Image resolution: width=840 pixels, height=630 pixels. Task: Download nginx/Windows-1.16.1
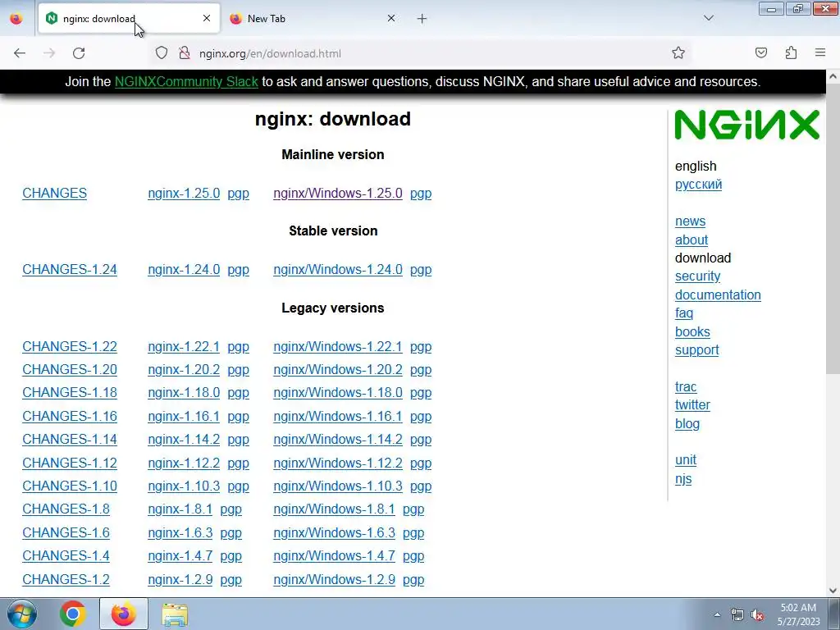(337, 416)
